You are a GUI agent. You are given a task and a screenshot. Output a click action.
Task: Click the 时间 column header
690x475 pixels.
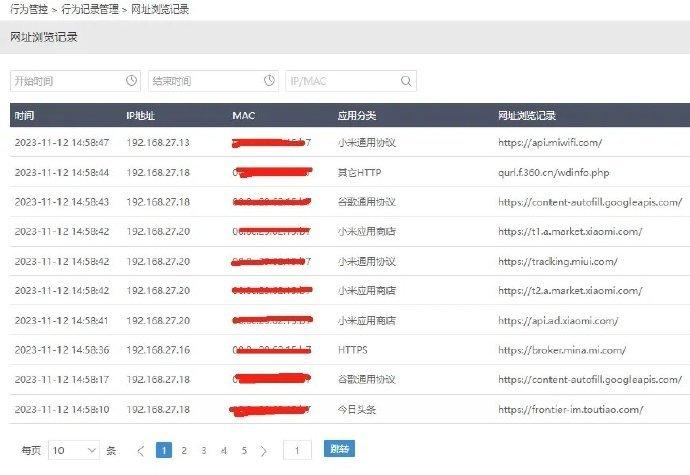tap(24, 115)
